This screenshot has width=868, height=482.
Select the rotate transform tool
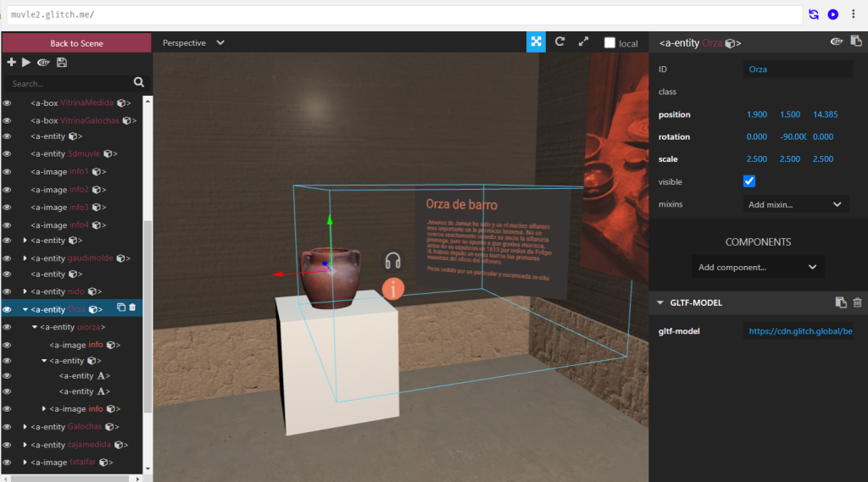coord(559,42)
